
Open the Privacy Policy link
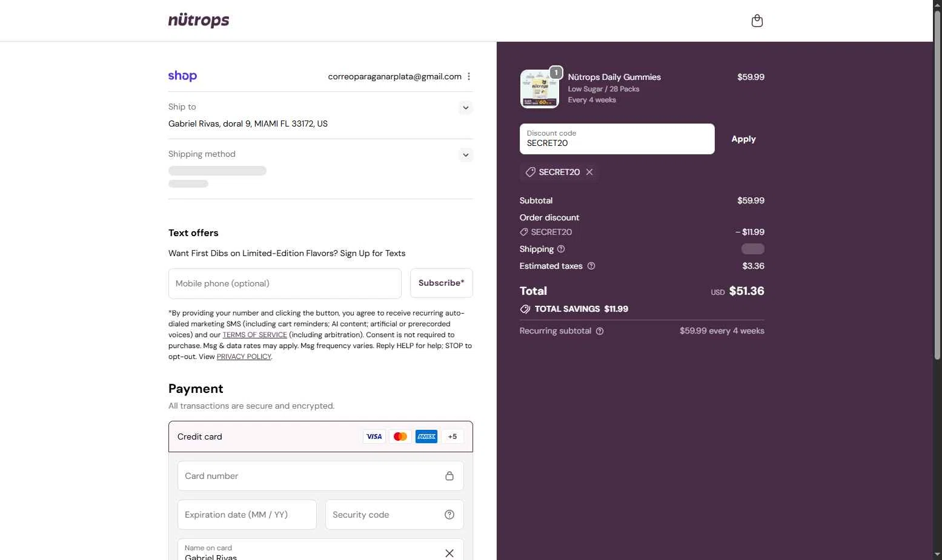(244, 357)
